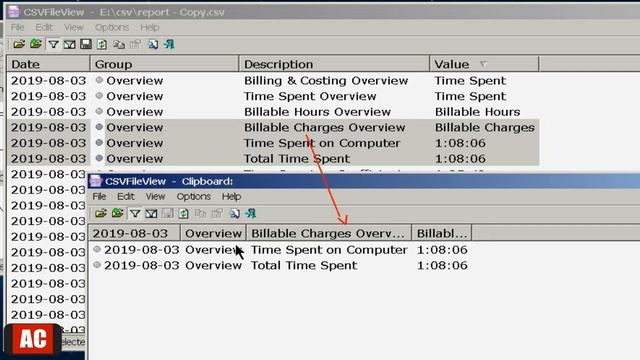This screenshot has width=640, height=360.
Task: Copy selected items in the report - Copy.csv window
Action: (119, 44)
